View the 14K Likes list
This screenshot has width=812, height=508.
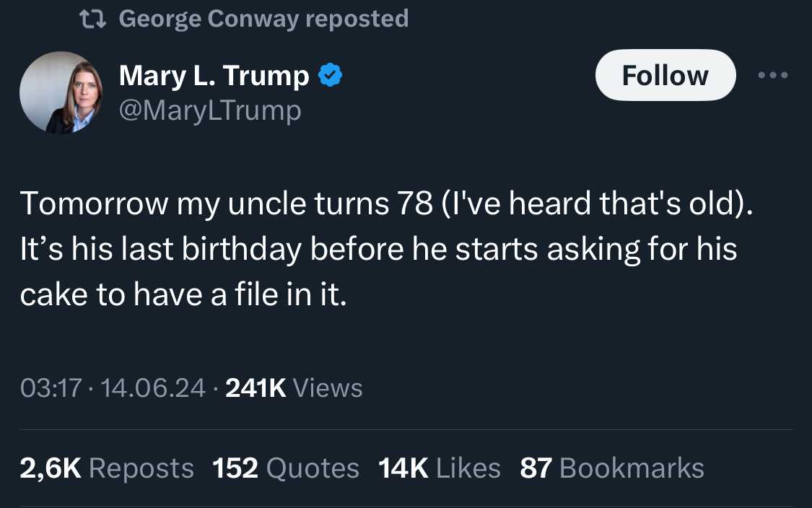point(440,468)
